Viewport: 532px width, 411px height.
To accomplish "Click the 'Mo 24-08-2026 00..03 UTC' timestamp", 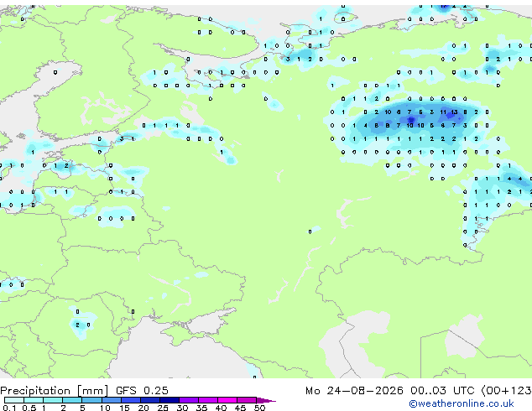I will (x=390, y=391).
